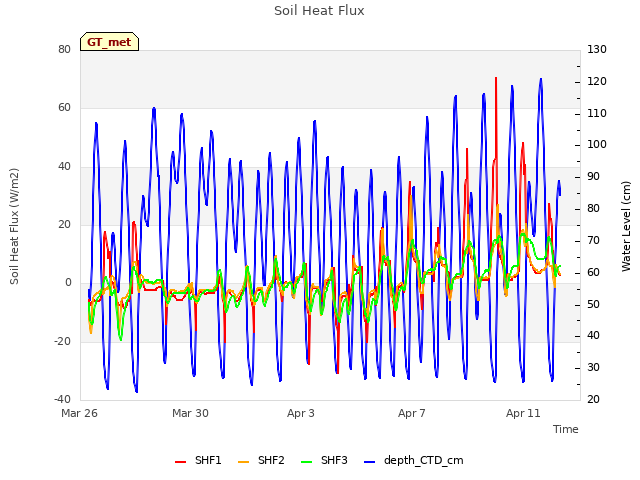Click the right axis value 20
Viewport: 640px width, 480px height.
pos(593,399)
